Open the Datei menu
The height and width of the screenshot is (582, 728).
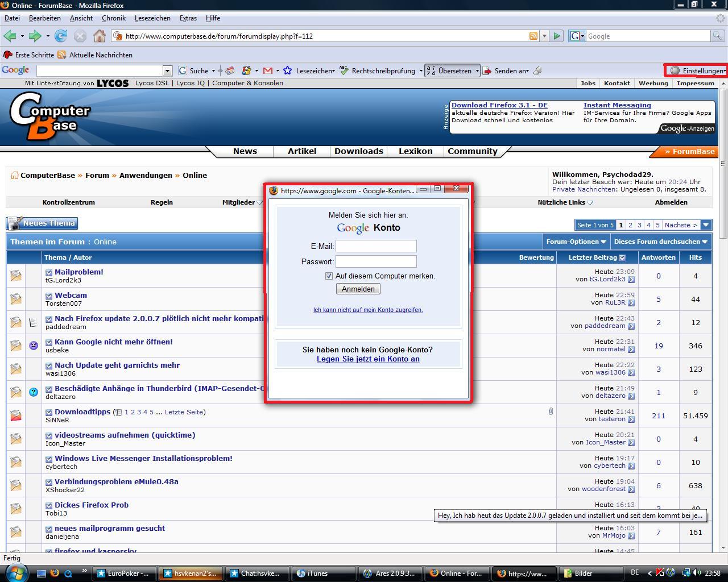pos(12,18)
